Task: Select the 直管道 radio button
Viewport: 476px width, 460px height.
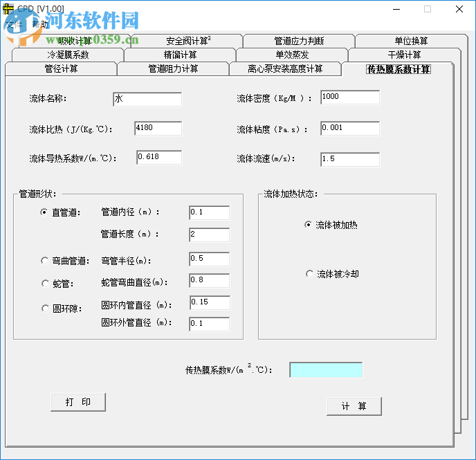Action: click(44, 212)
